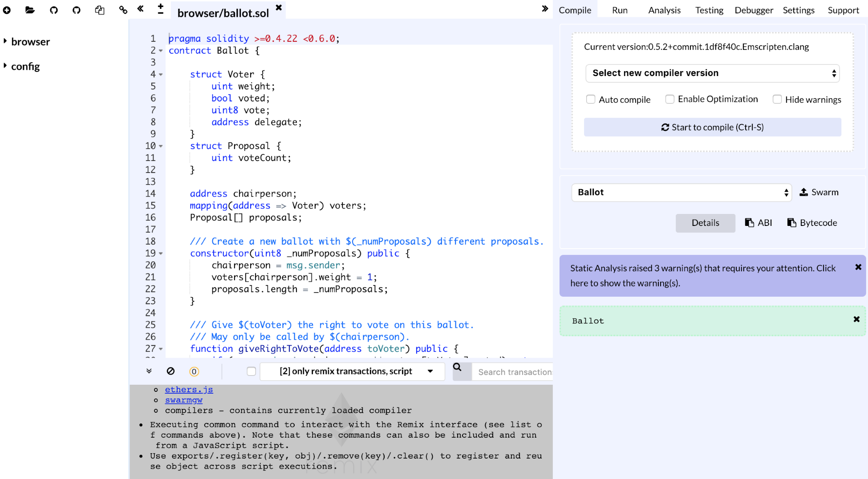Viewport: 868px width, 479px height.
Task: Open the Debugger tab
Action: (x=754, y=10)
